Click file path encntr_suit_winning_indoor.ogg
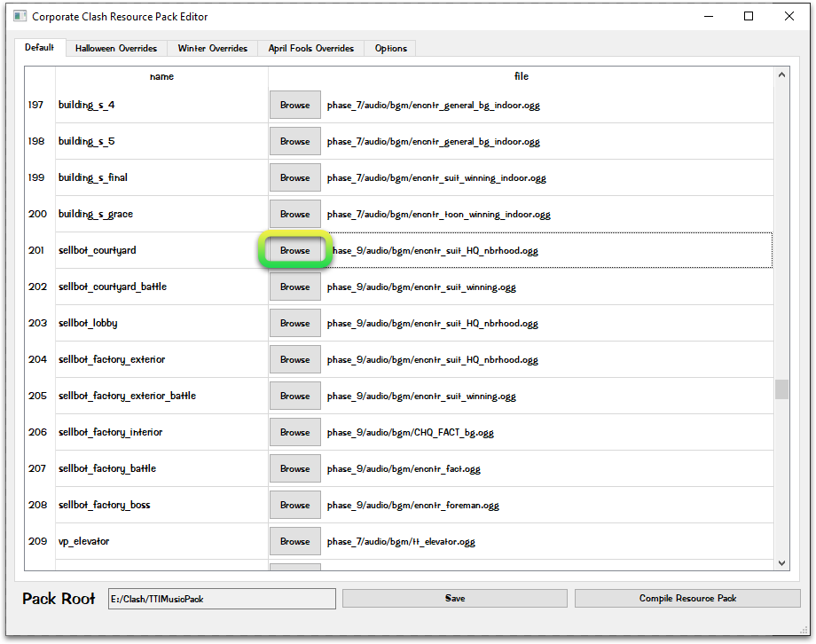This screenshot has height=644, width=816. pos(436,178)
